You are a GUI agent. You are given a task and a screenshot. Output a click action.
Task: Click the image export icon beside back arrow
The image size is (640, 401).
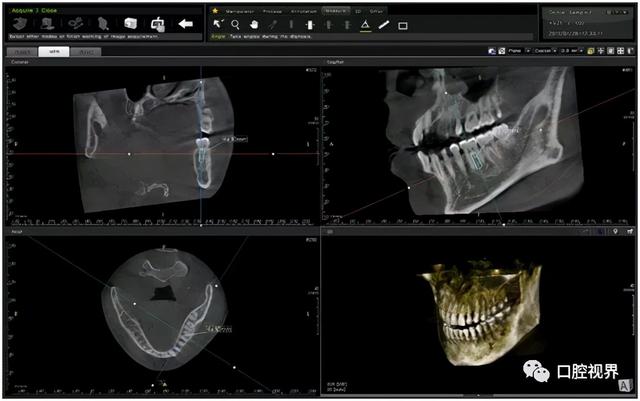pos(157,23)
